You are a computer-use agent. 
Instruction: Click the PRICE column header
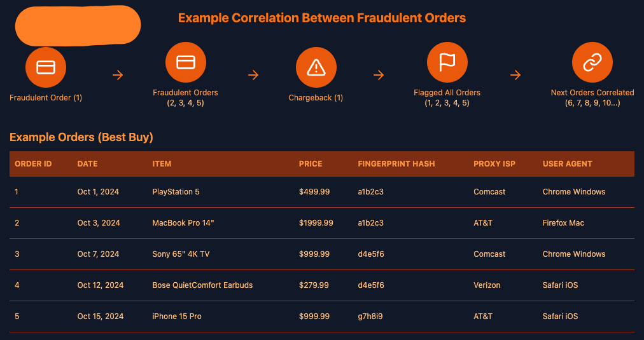coord(311,164)
